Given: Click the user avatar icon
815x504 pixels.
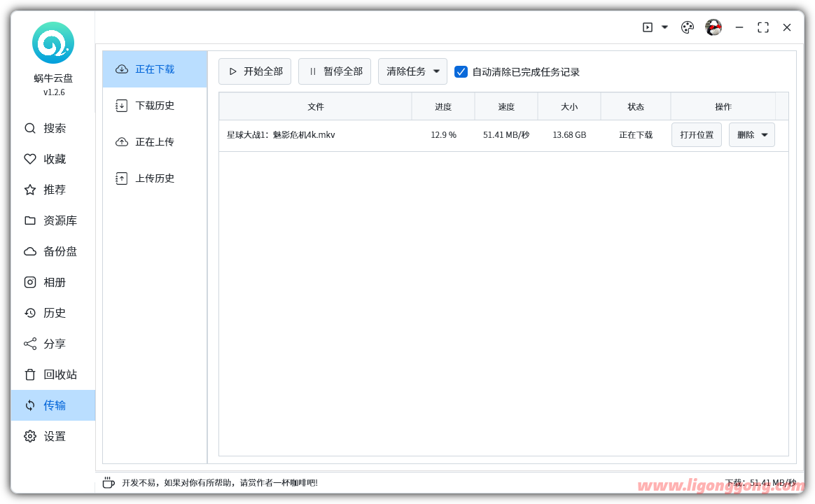Looking at the screenshot, I should click(713, 27).
